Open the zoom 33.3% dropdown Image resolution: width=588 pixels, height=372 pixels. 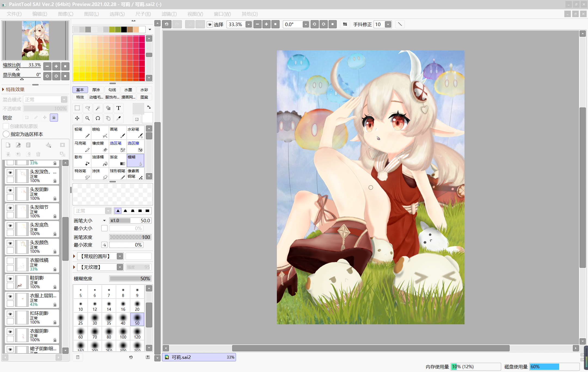point(249,24)
